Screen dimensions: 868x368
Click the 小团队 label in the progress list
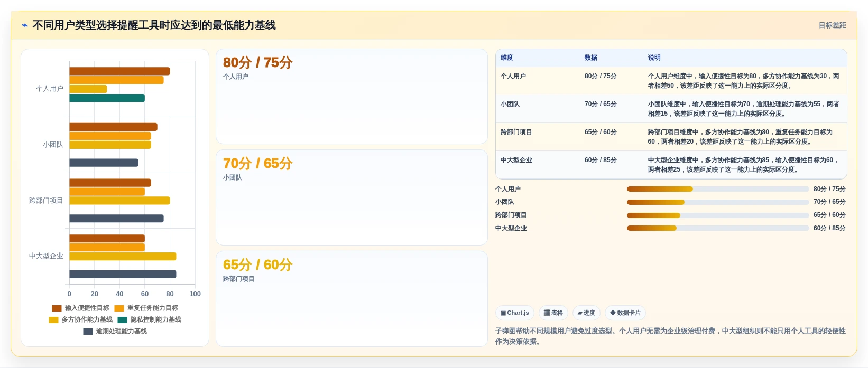coord(505,202)
